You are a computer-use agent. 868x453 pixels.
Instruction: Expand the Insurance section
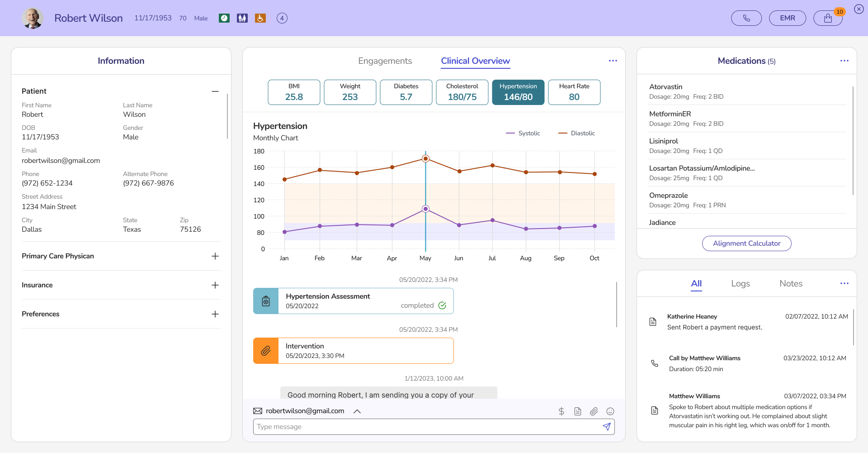click(x=215, y=285)
